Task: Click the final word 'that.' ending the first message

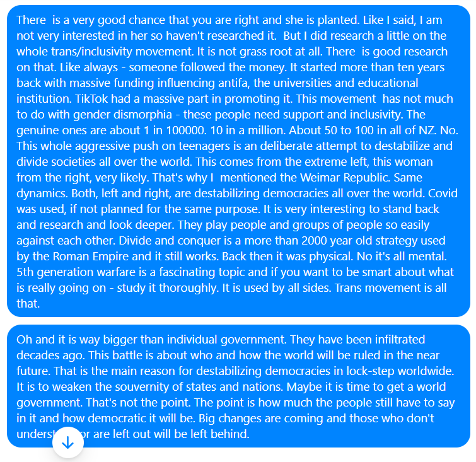Action: (x=28, y=304)
